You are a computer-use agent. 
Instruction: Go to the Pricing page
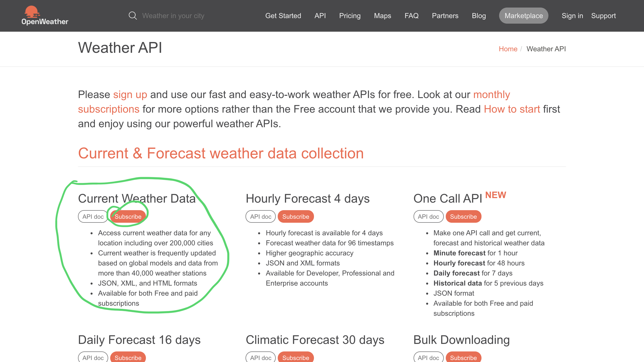(350, 16)
